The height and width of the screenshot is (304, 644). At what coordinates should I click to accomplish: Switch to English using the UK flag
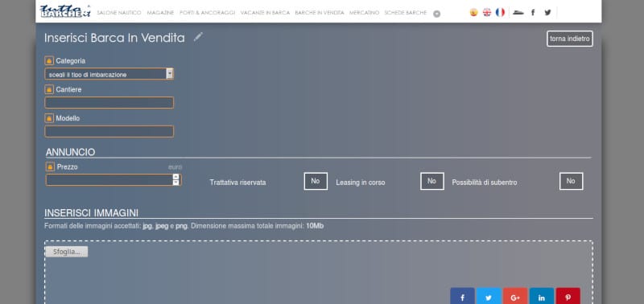coord(487,12)
